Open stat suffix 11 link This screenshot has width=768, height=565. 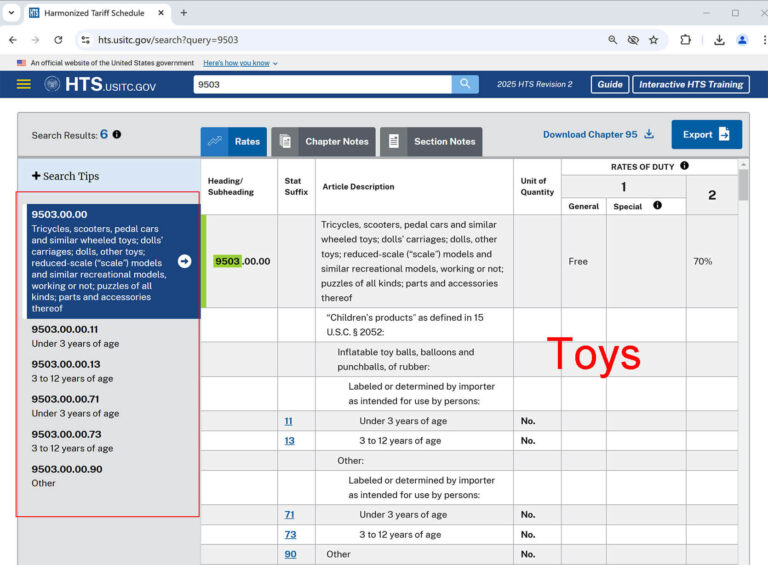(288, 421)
